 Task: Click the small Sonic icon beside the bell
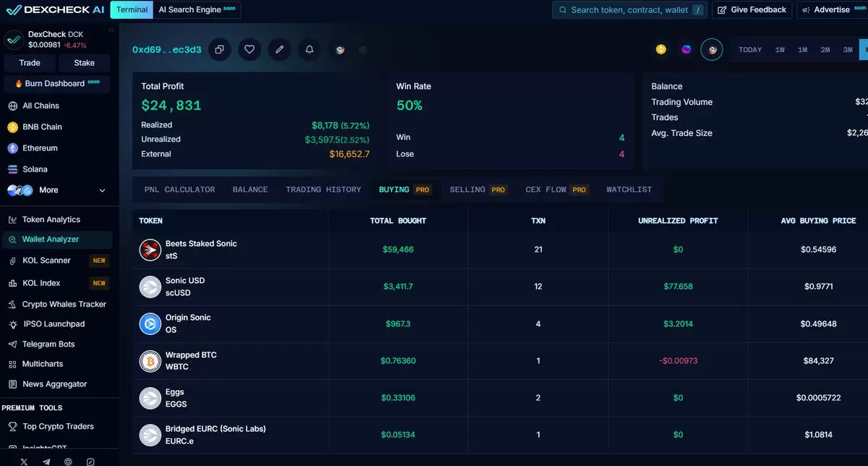point(340,50)
